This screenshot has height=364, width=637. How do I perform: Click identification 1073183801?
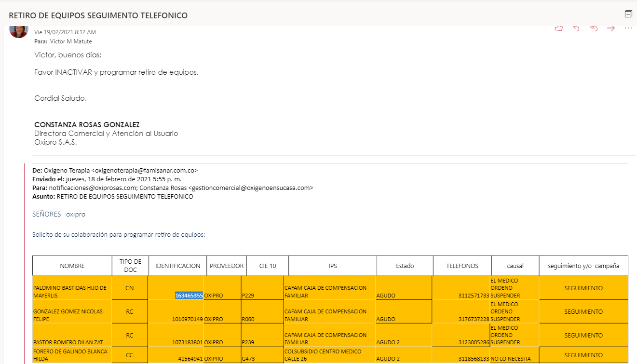188,342
